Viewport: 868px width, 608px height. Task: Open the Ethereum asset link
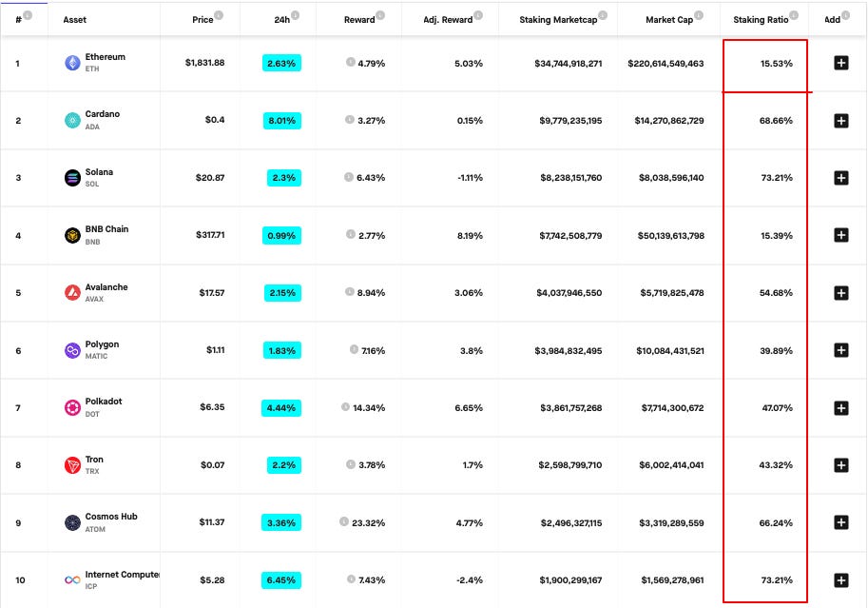pos(106,57)
